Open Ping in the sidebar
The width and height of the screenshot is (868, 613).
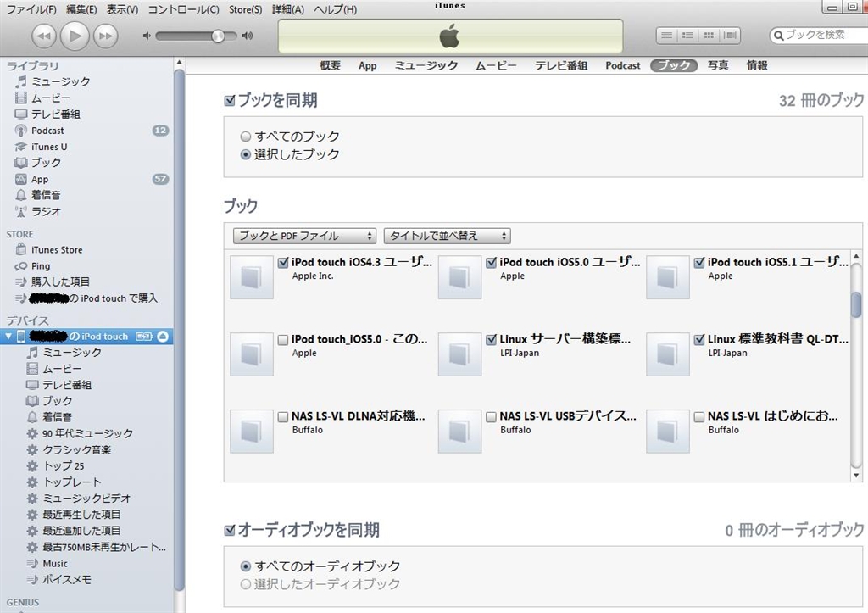point(41,266)
